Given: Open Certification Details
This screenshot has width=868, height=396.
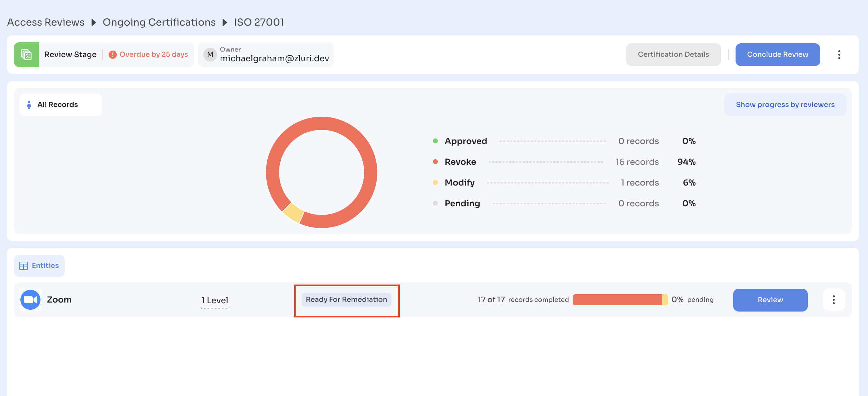Looking at the screenshot, I should pyautogui.click(x=673, y=55).
